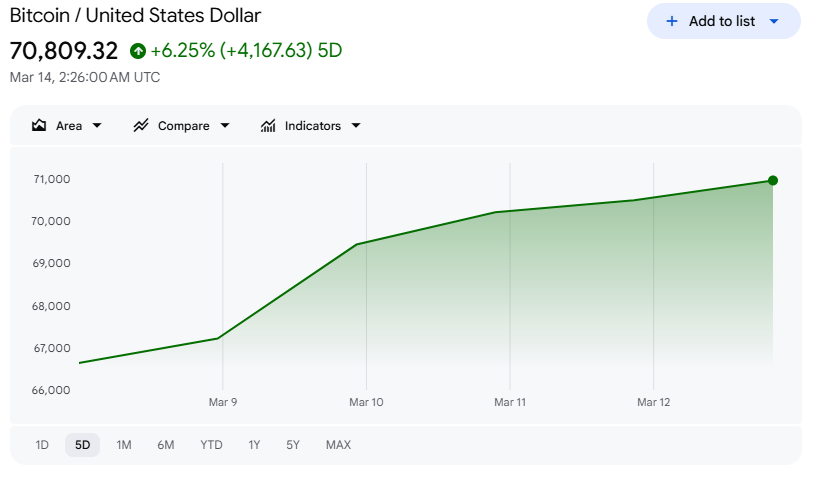
Task: Select the 6M time range
Action: pyautogui.click(x=166, y=445)
